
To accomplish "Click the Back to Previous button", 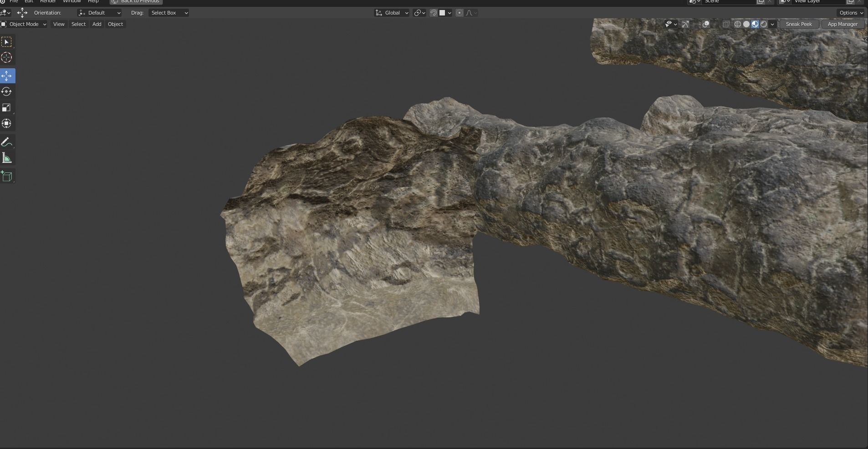I will 136,2.
